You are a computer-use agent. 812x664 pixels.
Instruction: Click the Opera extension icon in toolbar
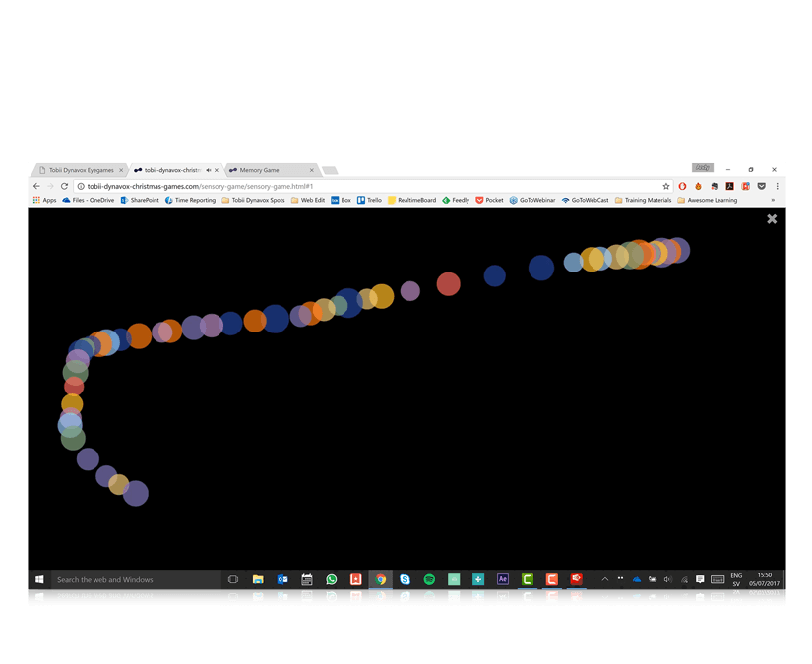tap(682, 186)
